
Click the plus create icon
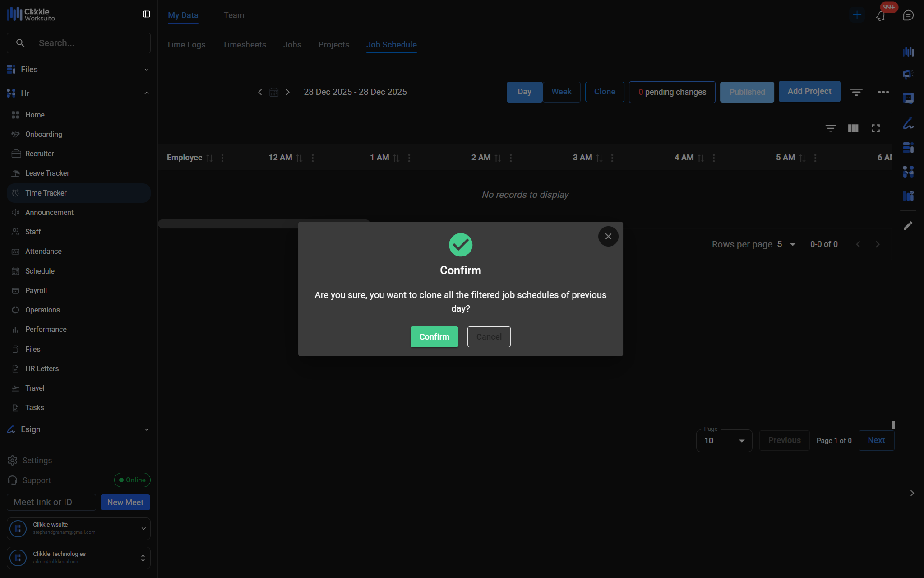(857, 15)
